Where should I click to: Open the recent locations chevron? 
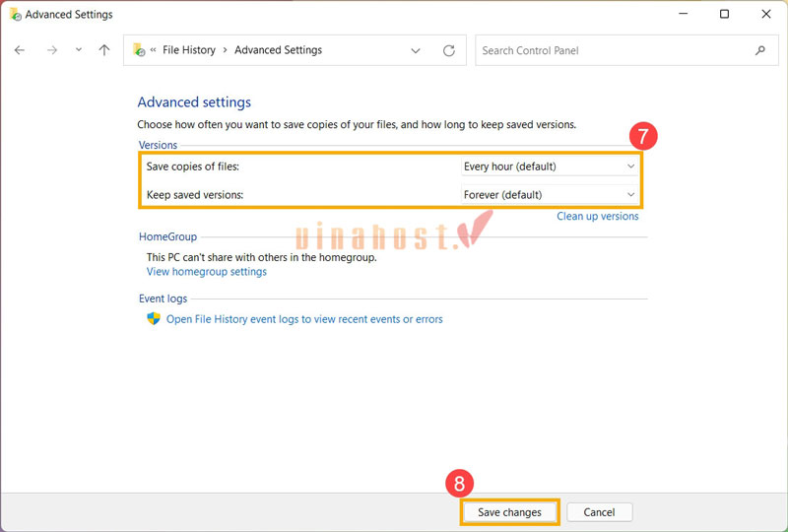(x=79, y=50)
